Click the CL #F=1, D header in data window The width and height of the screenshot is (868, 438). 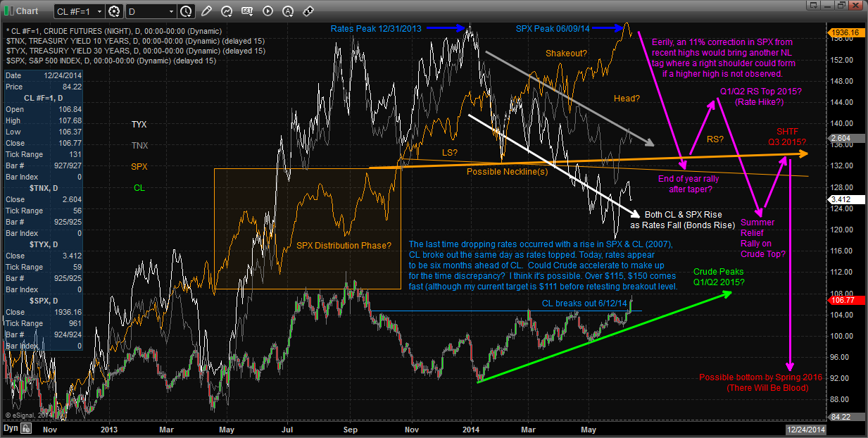coord(44,96)
